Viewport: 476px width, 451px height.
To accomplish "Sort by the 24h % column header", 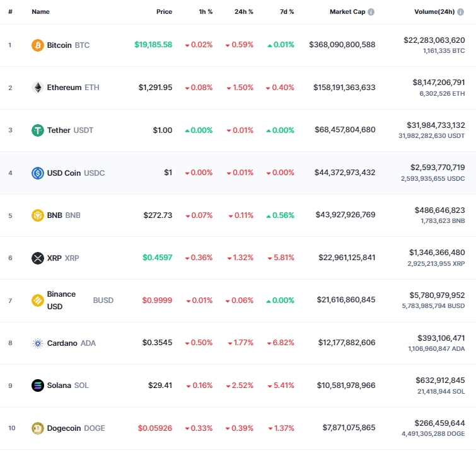I will 243,12.
